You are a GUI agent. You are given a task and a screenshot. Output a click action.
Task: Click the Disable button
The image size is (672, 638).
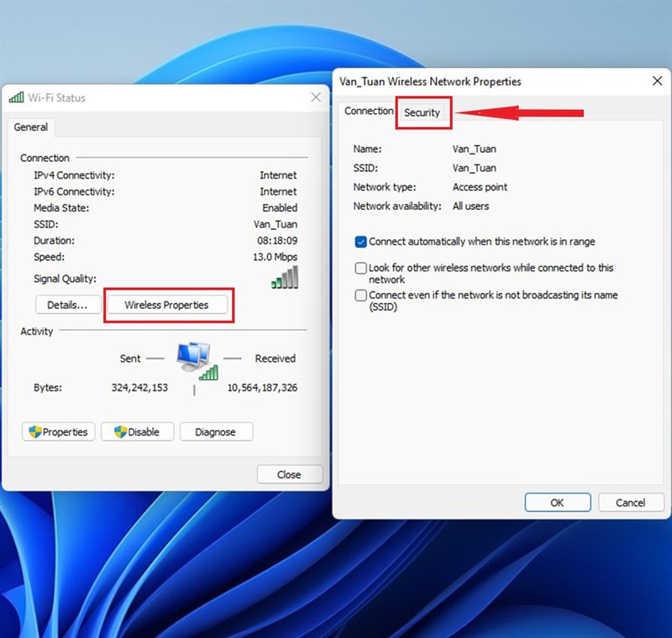click(x=137, y=431)
